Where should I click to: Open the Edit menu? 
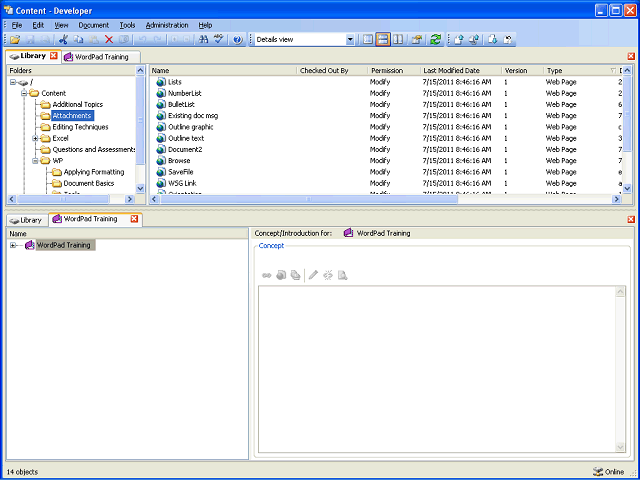(x=38, y=25)
